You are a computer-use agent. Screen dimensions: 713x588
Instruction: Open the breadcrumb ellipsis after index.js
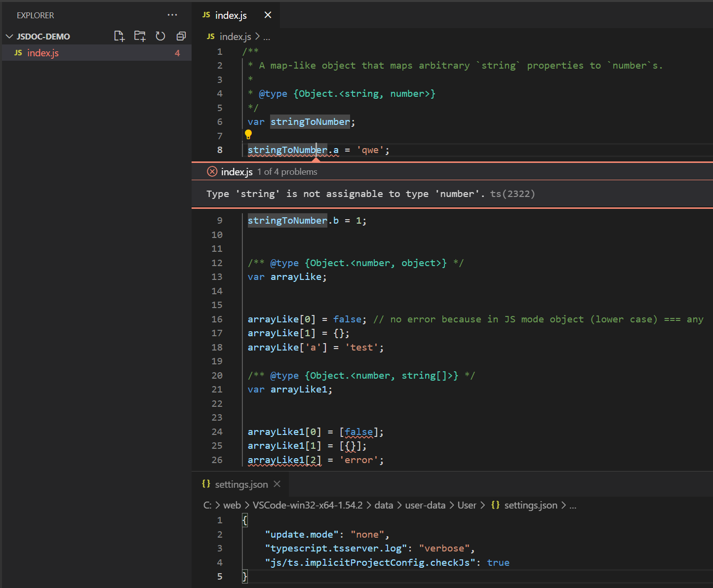(267, 36)
